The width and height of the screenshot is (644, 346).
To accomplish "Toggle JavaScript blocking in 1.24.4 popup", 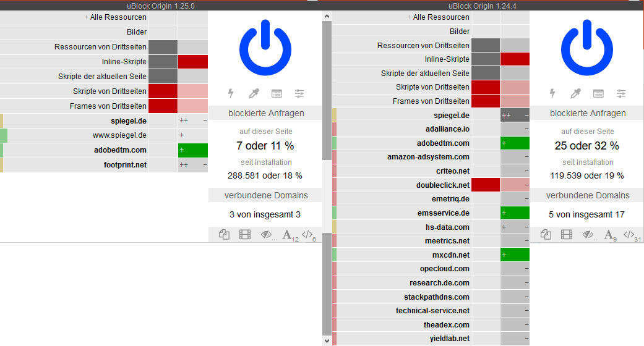I will [629, 234].
